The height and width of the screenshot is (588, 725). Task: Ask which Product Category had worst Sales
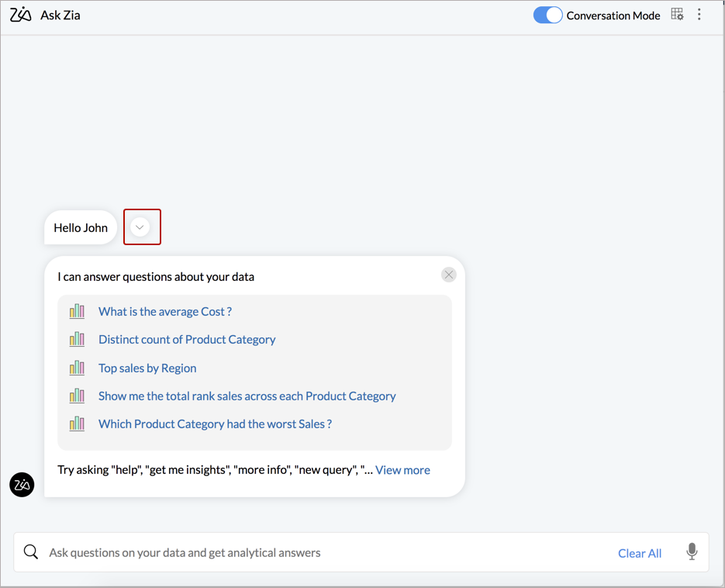point(215,424)
